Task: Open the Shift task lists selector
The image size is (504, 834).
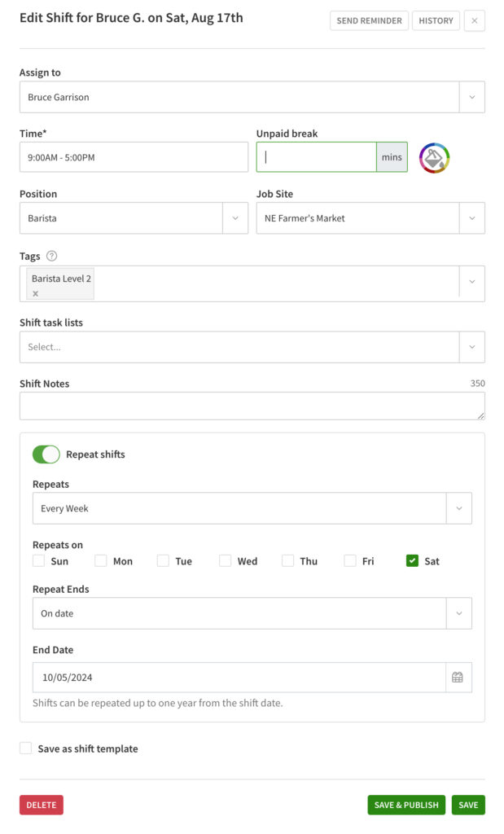Action: (x=471, y=346)
